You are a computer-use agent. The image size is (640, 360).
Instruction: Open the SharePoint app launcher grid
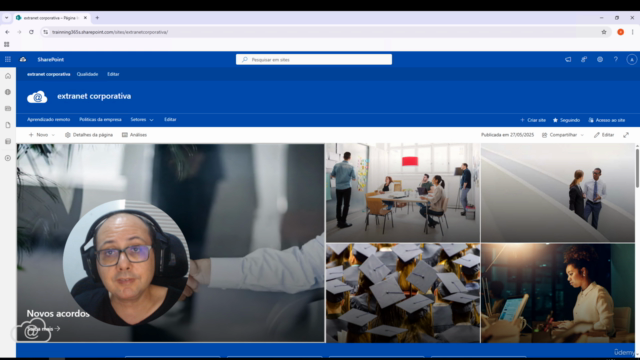pyautogui.click(x=8, y=59)
